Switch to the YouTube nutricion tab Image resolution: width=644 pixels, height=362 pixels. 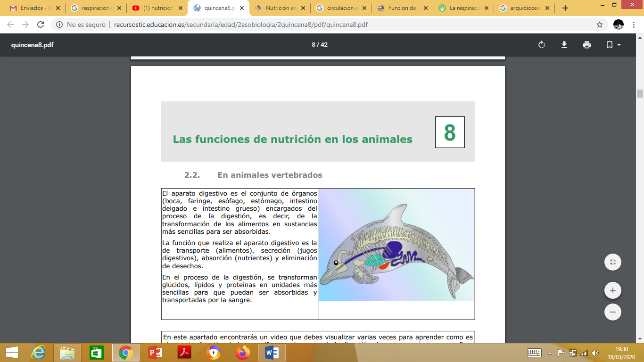(x=157, y=8)
